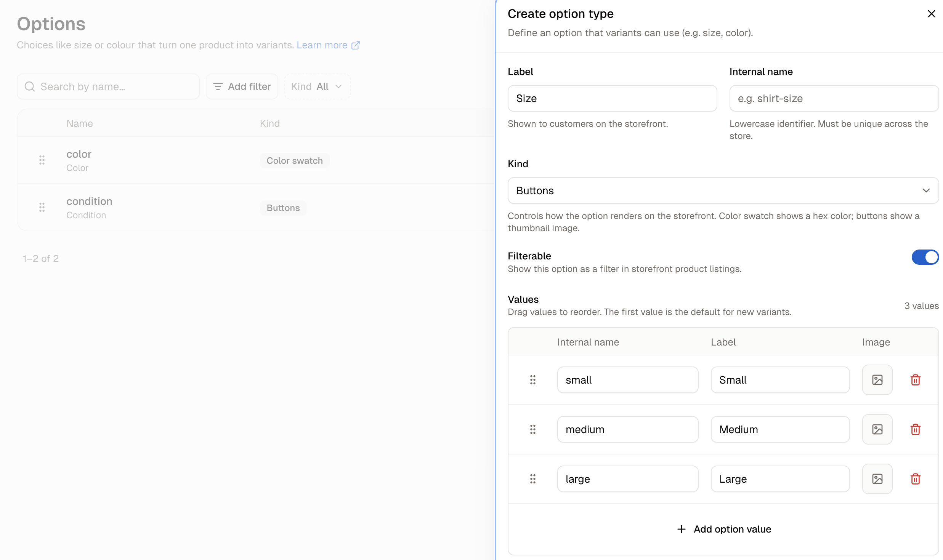The height and width of the screenshot is (560, 943).
Task: Edit the internal name field 'small'
Action: (628, 380)
